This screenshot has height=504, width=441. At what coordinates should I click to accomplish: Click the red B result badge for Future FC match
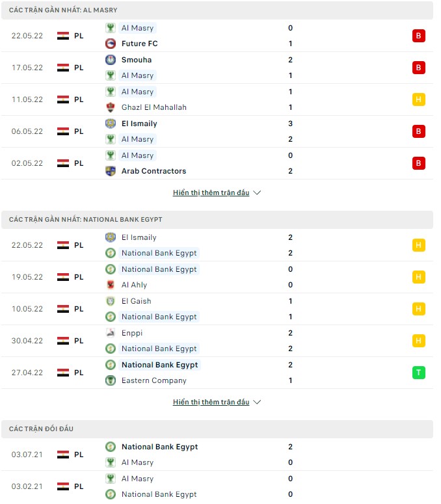(419, 36)
